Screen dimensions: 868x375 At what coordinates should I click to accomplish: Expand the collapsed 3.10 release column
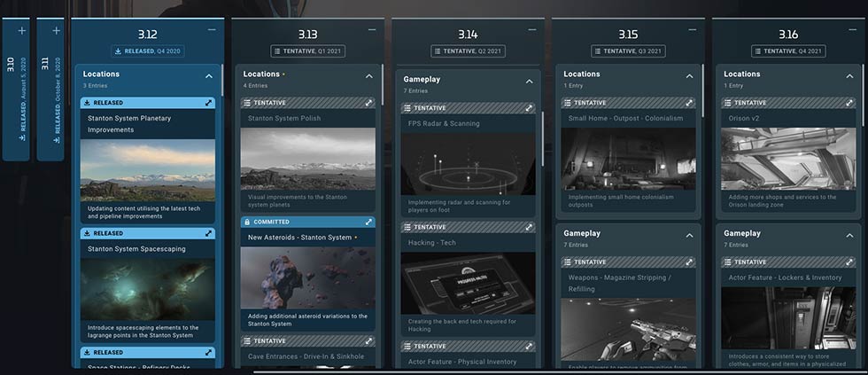[x=22, y=30]
